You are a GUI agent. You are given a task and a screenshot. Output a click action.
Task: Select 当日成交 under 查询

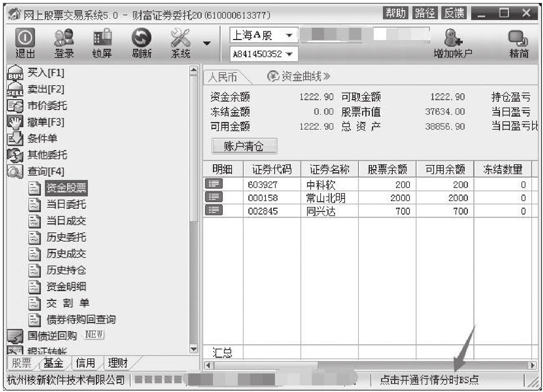click(66, 221)
